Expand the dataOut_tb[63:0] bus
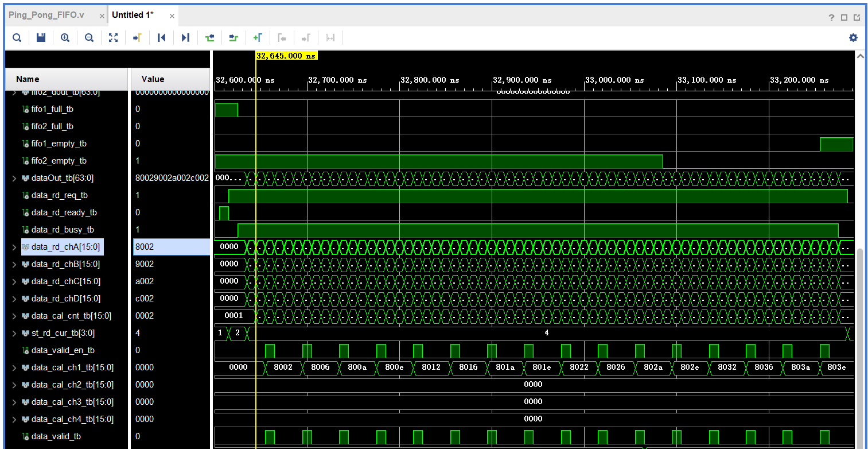The height and width of the screenshot is (449, 868). 14,178
